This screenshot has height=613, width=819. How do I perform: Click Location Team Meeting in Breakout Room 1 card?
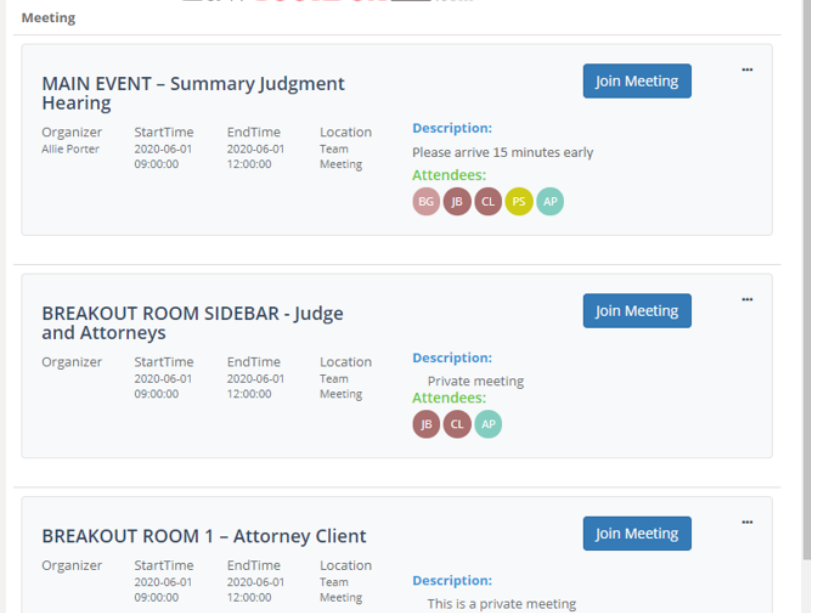(341, 590)
